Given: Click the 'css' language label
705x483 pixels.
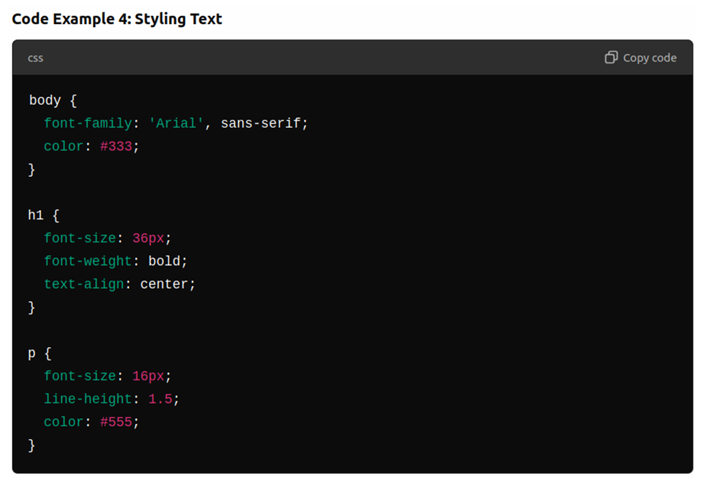Looking at the screenshot, I should 36,58.
